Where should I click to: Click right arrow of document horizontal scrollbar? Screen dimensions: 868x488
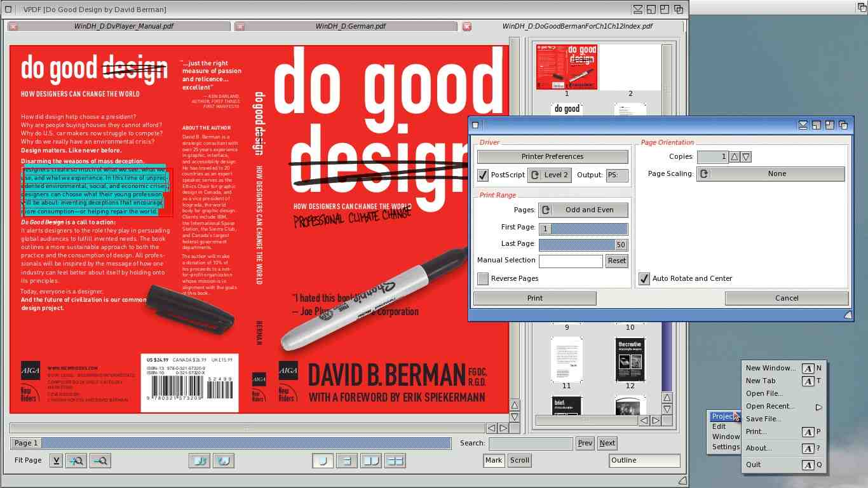coord(503,428)
